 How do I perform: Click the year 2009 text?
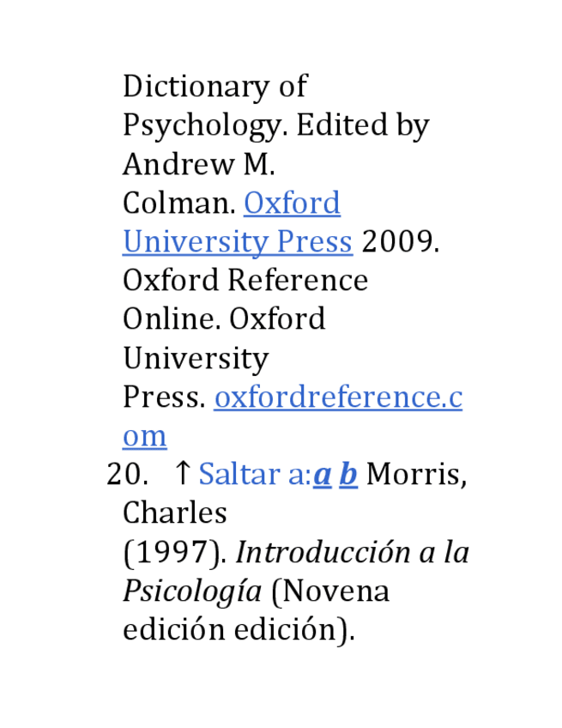click(400, 242)
